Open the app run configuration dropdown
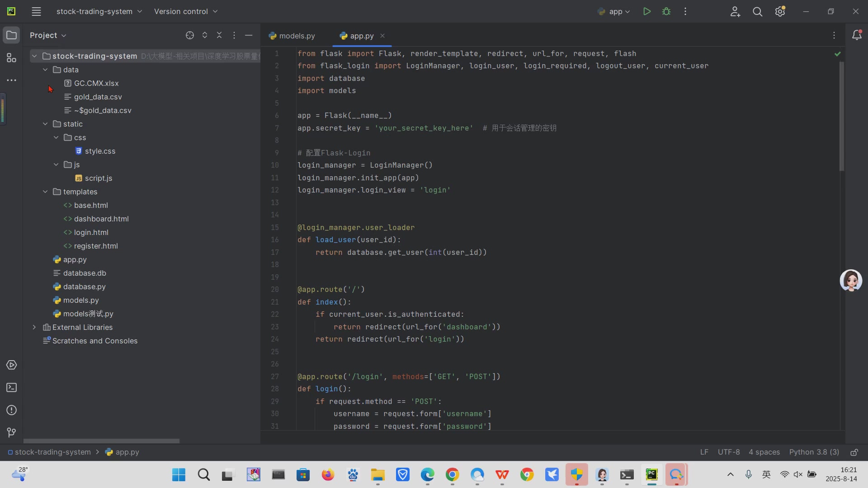This screenshot has height=488, width=868. 614,12
